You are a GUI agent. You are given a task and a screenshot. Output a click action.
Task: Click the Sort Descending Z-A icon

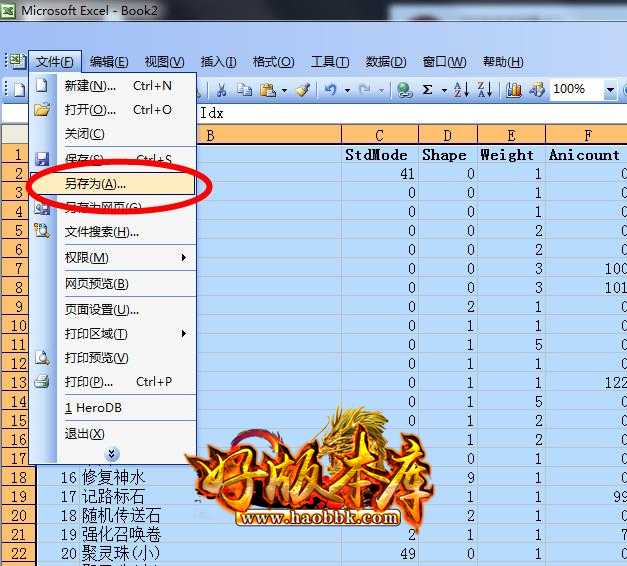click(485, 90)
